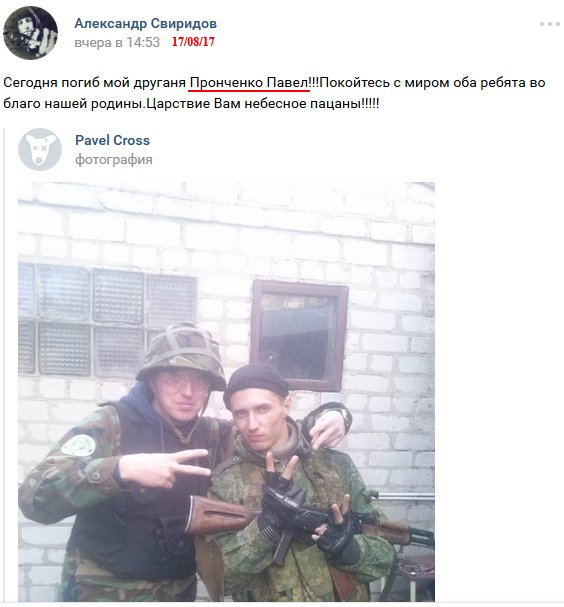Click the red 17/08/17 date annotation
This screenshot has width=564, height=607.
193,41
